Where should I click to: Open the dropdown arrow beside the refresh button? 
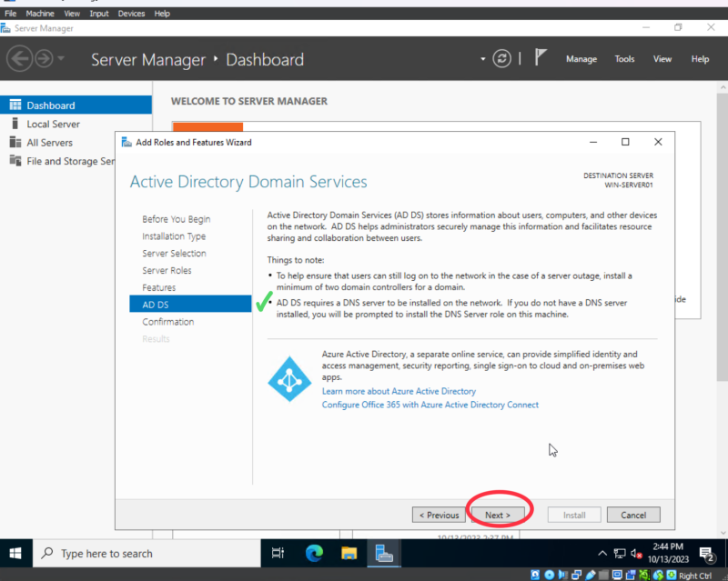pyautogui.click(x=482, y=58)
